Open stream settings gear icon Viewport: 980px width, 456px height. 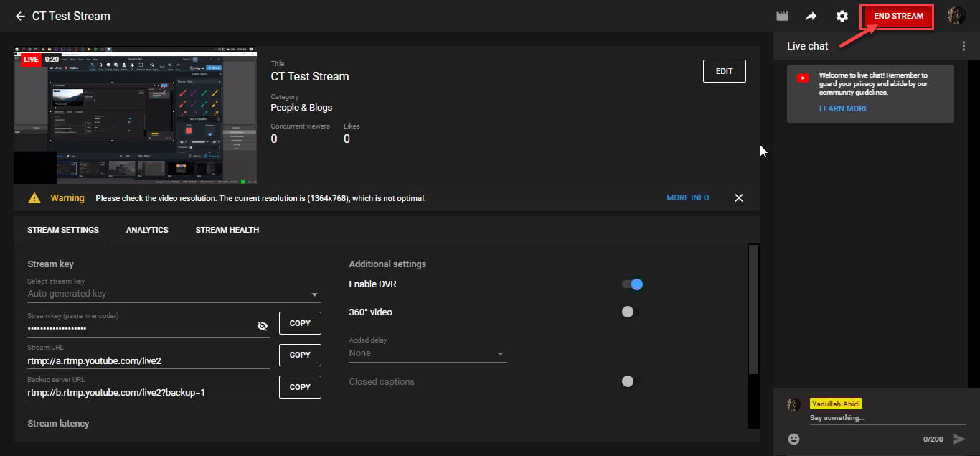click(x=842, y=16)
